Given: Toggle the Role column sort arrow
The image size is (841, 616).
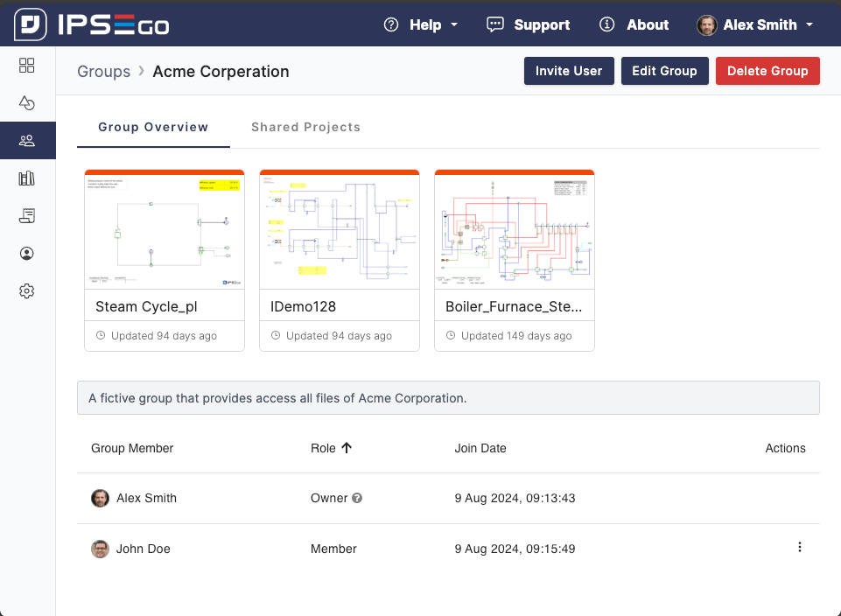Looking at the screenshot, I should pyautogui.click(x=348, y=448).
